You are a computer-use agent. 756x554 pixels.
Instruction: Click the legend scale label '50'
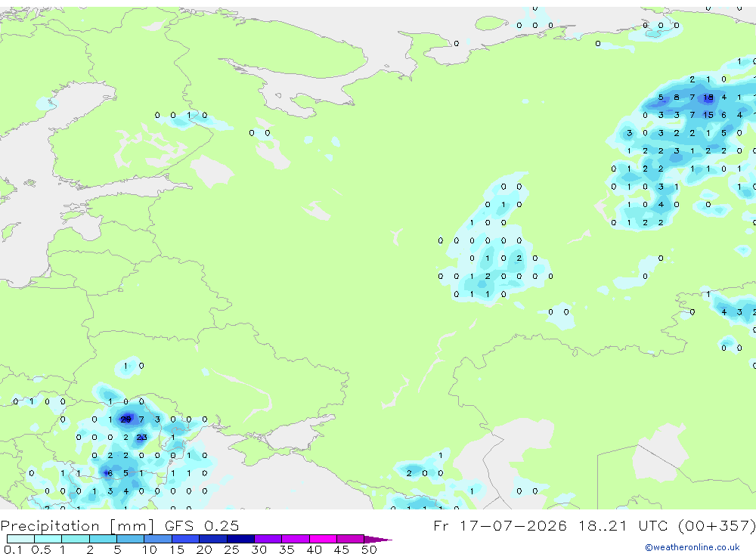click(369, 549)
